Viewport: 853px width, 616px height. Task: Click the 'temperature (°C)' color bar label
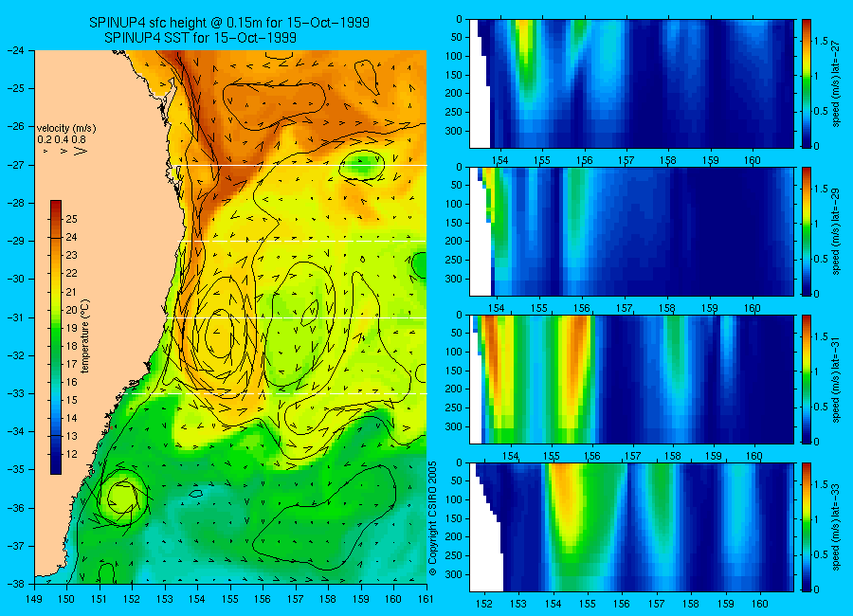coord(85,336)
